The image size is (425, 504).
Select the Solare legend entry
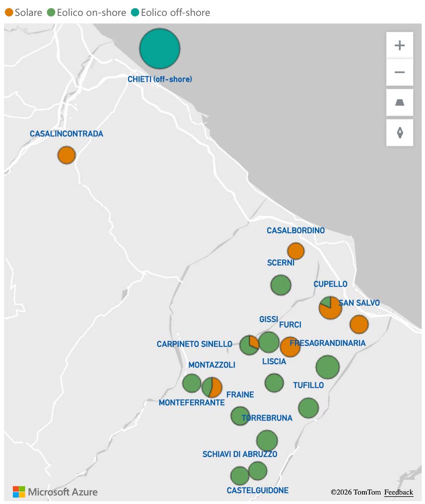click(x=23, y=12)
